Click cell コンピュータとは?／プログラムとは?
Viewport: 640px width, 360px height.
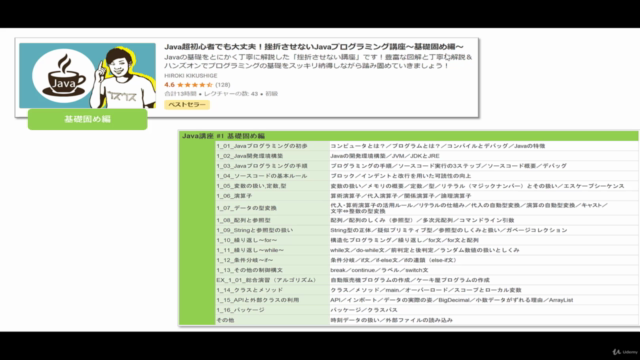click(484, 146)
